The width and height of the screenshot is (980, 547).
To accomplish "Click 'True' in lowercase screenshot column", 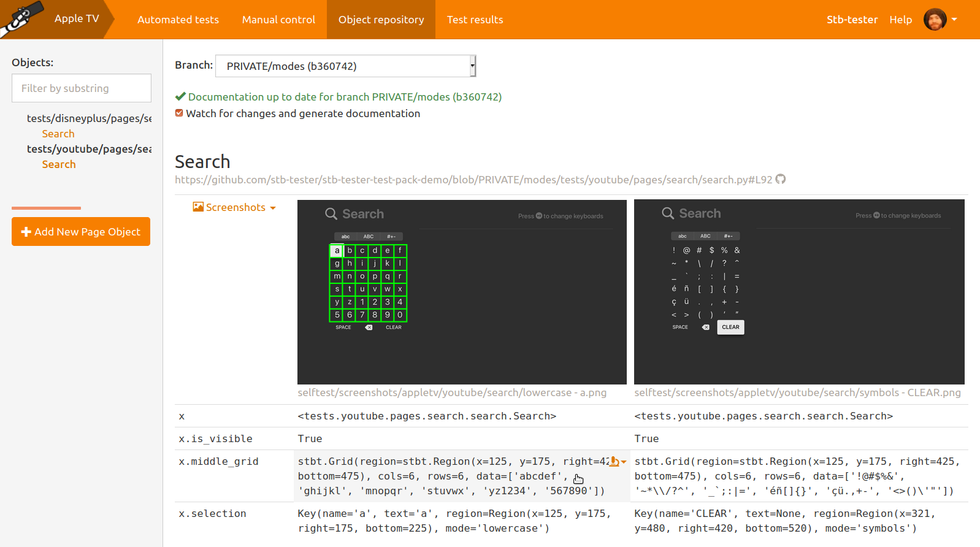I will coord(310,438).
